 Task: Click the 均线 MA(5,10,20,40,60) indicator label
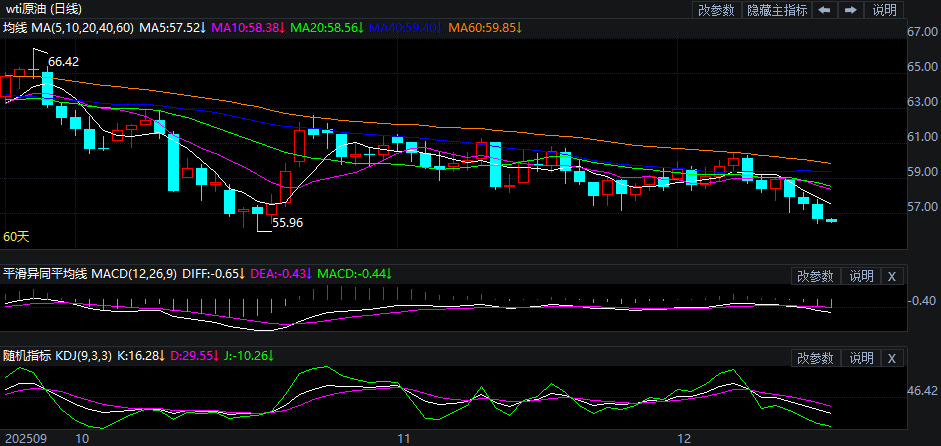[x=66, y=27]
